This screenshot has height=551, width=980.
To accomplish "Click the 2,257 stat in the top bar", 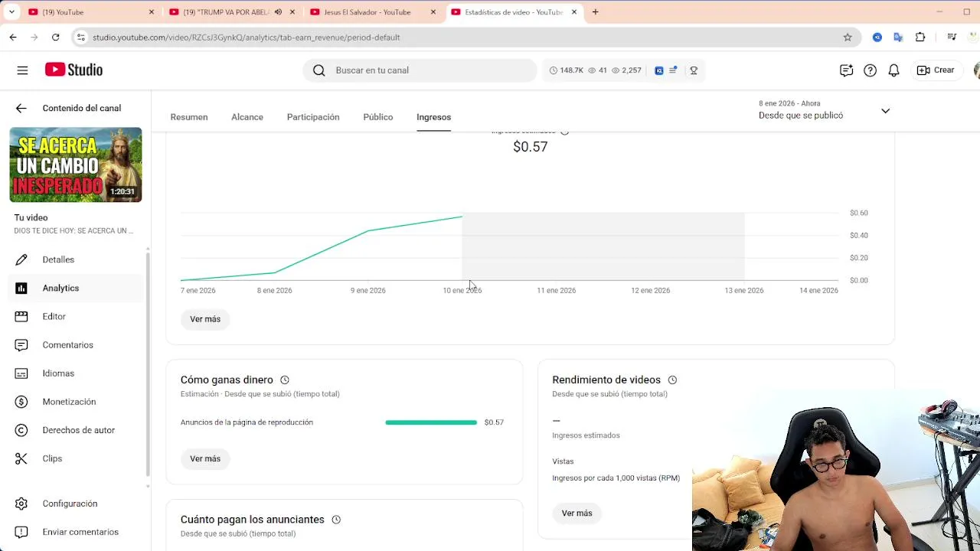I will (x=626, y=70).
